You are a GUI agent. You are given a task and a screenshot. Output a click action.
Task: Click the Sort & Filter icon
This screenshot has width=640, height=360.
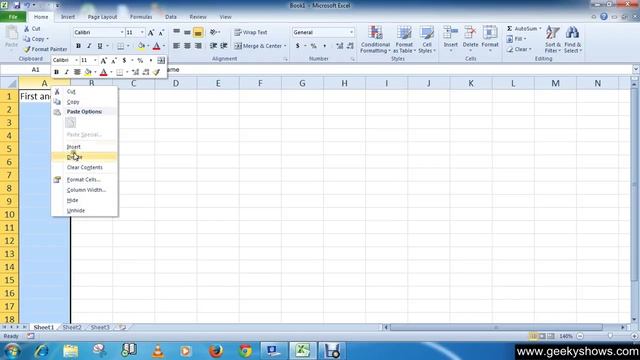point(553,33)
